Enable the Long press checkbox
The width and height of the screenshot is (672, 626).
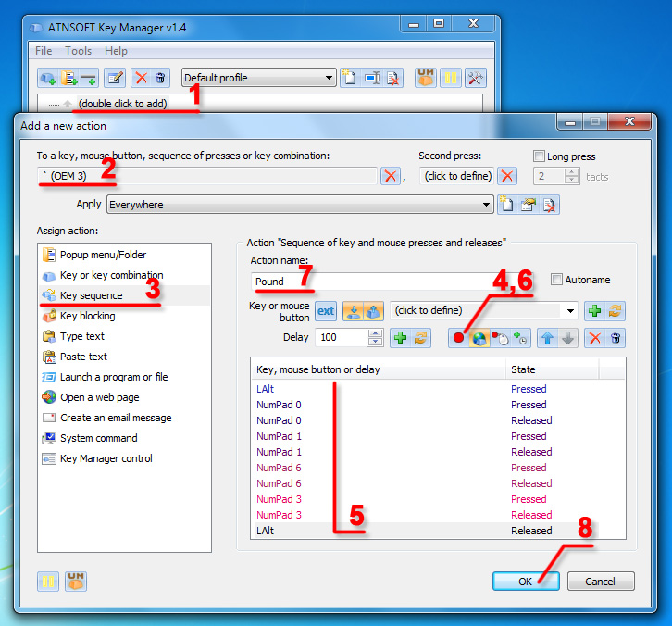point(539,156)
